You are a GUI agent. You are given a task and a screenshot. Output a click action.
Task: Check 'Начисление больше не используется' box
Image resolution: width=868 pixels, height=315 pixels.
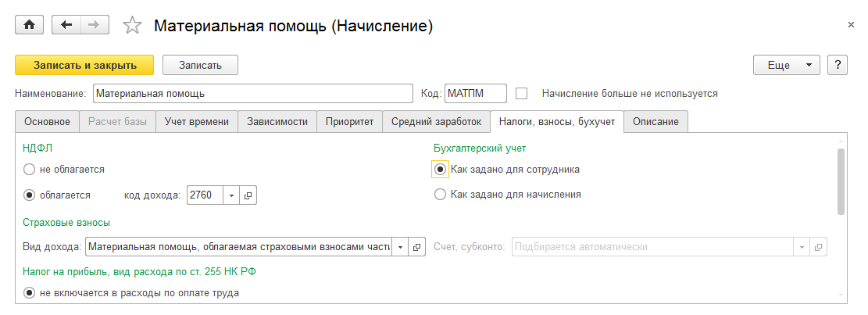(x=522, y=94)
